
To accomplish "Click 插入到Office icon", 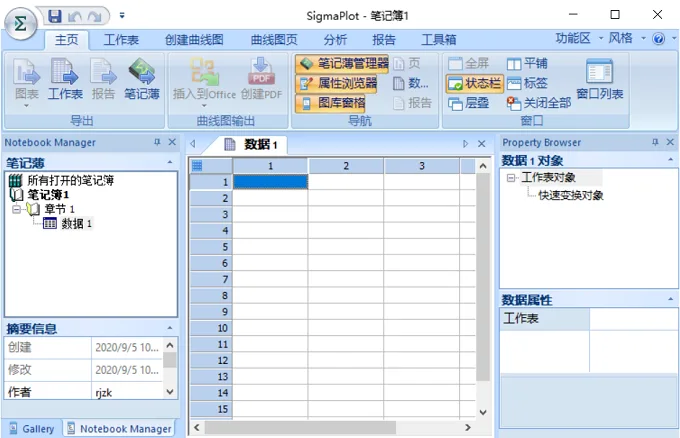I will 204,82.
